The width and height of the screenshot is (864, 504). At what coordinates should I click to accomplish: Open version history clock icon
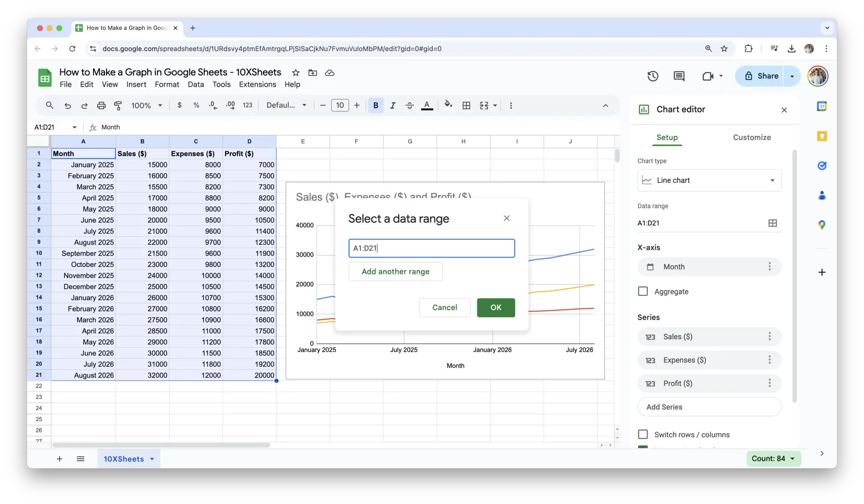coord(652,76)
